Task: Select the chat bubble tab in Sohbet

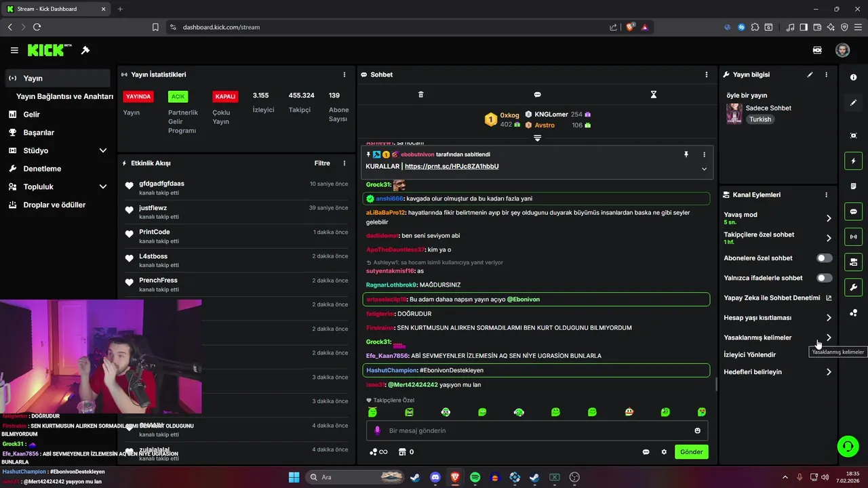Action: tap(537, 95)
